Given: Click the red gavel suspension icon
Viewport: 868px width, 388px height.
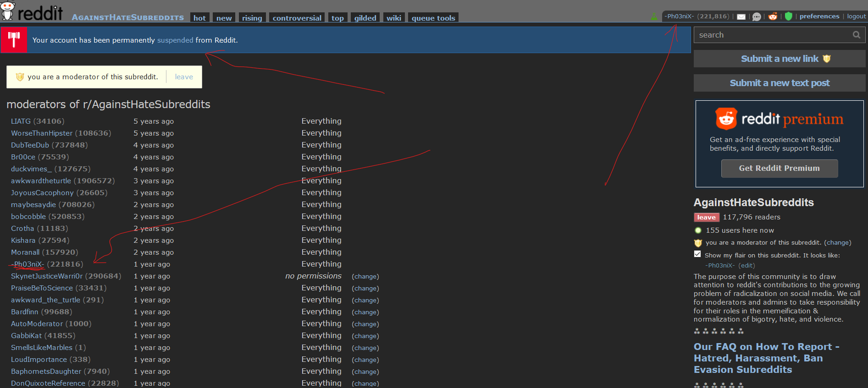Looking at the screenshot, I should tap(14, 40).
